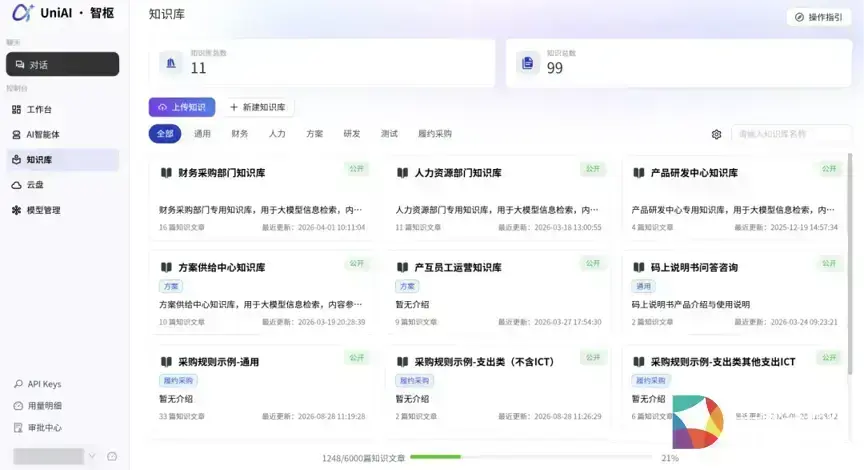Image resolution: width=864 pixels, height=470 pixels.
Task: Click the book icon of 采购规则示例-通用
Action: [x=166, y=362]
